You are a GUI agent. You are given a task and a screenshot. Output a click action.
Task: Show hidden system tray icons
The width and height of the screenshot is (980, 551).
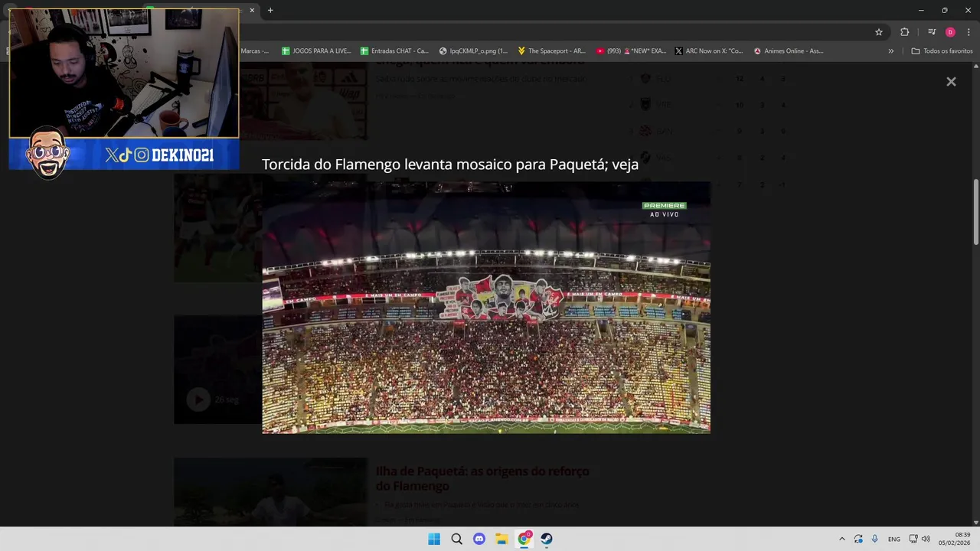click(x=841, y=539)
